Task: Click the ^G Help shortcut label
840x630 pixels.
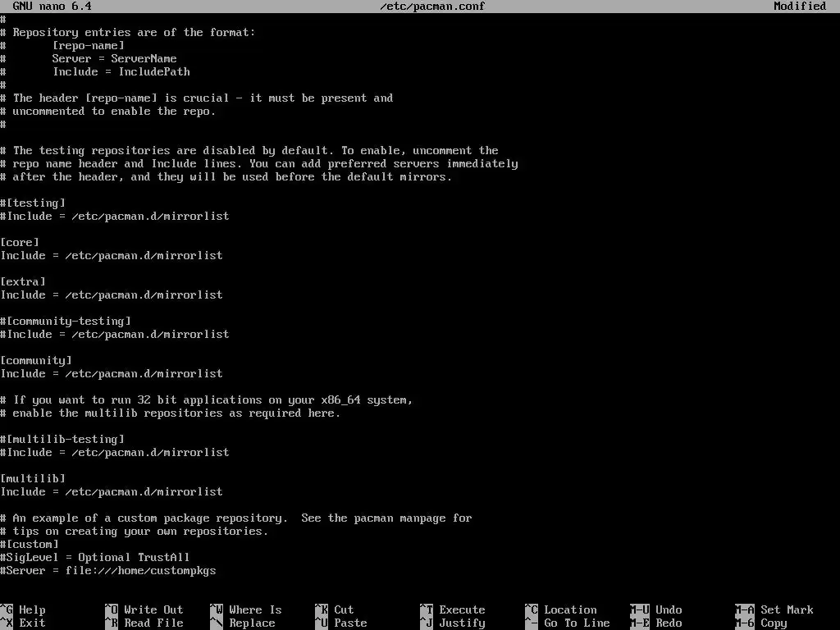Action: point(23,609)
